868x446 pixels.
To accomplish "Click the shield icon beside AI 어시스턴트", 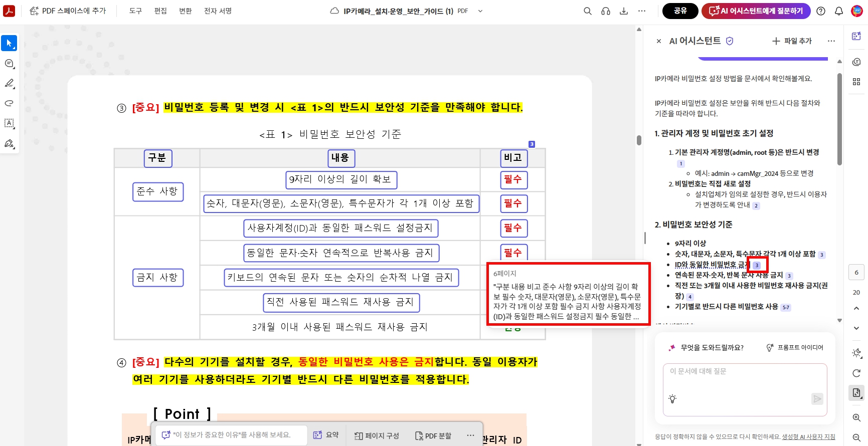I will click(x=730, y=41).
